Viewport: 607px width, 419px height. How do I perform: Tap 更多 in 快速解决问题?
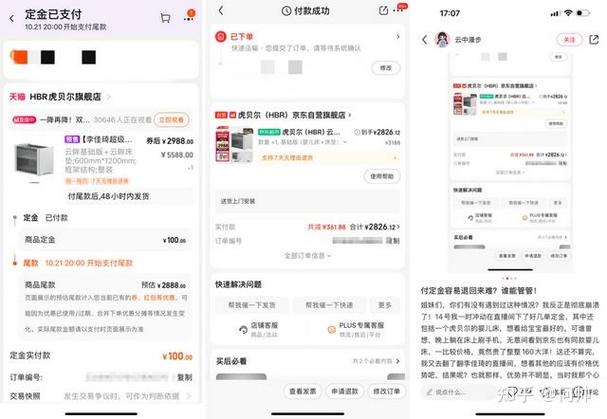(385, 305)
